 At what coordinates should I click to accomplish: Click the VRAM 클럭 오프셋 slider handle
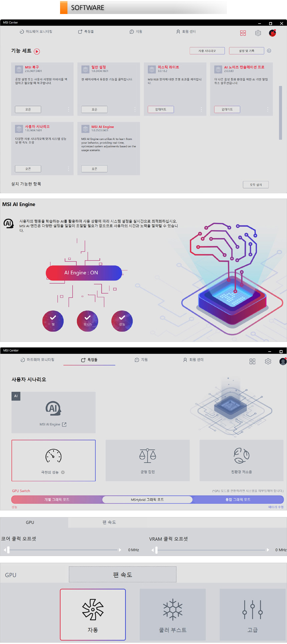pos(156,550)
